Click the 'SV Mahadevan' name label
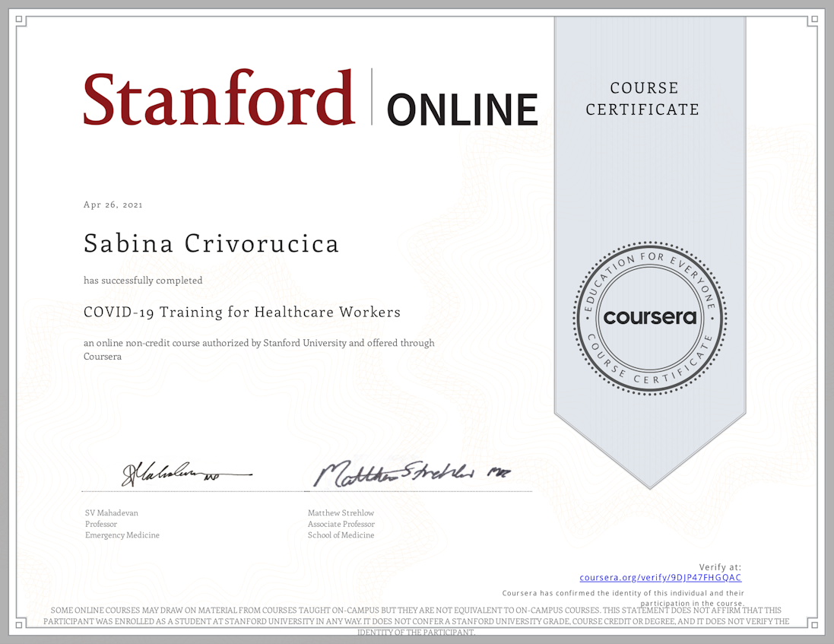This screenshot has height=644, width=834. (x=112, y=512)
